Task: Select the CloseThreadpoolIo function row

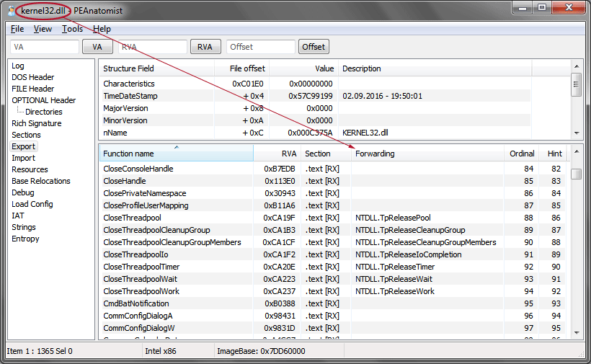Action: coord(332,254)
